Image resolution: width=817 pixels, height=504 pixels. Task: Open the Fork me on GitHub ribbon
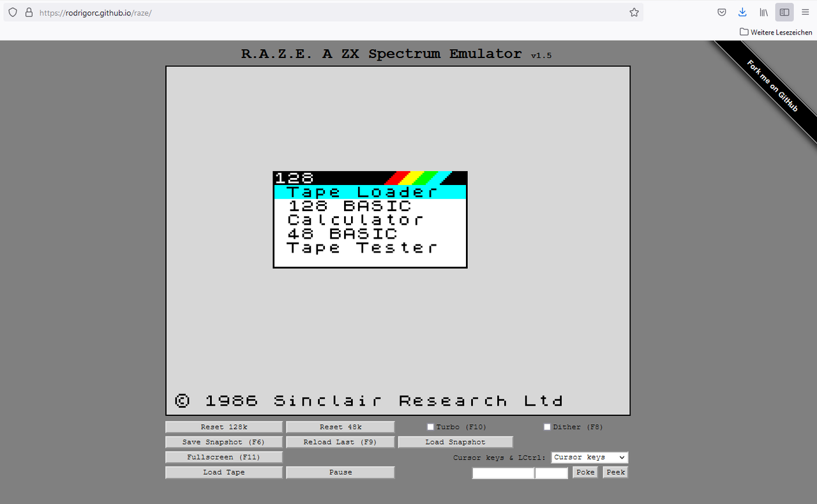[x=773, y=85]
